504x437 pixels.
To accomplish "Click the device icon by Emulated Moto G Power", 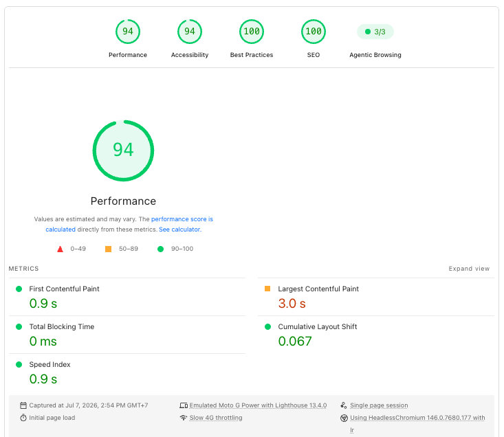I will [184, 405].
